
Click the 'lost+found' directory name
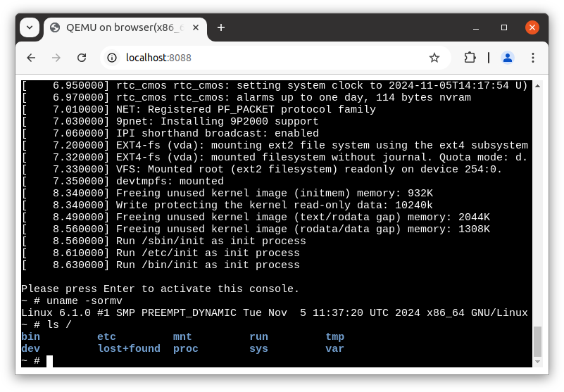pyautogui.click(x=129, y=348)
